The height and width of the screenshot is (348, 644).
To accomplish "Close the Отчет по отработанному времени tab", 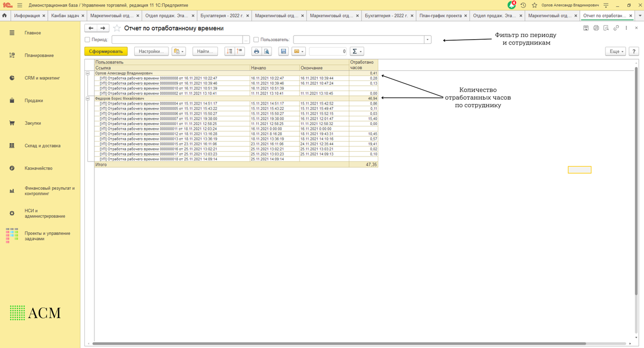I will pos(631,16).
